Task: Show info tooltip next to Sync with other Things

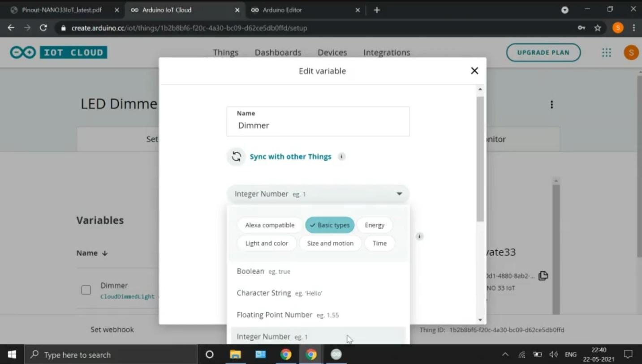Action: tap(342, 157)
